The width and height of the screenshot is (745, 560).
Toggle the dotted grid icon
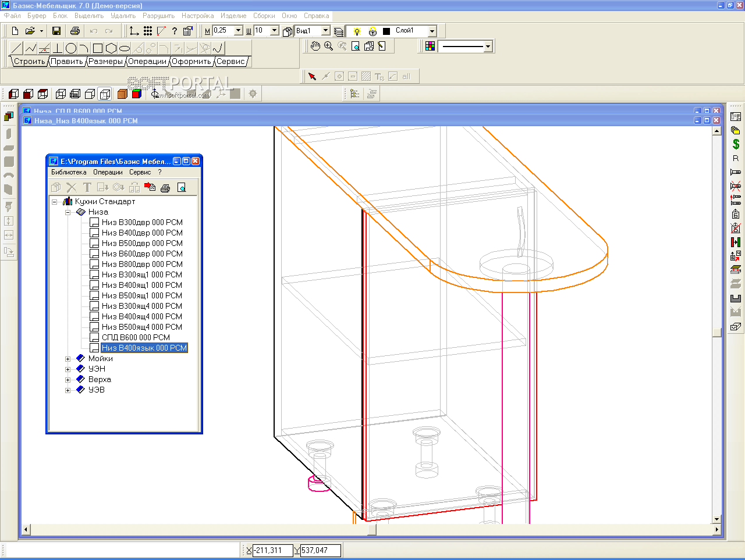148,31
